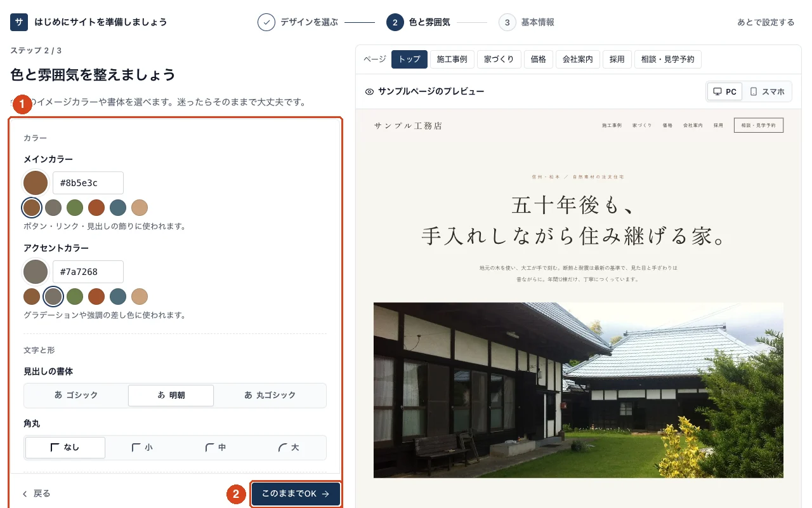Open the large メインカラー color picker swatch
The height and width of the screenshot is (508, 812).
[36, 183]
